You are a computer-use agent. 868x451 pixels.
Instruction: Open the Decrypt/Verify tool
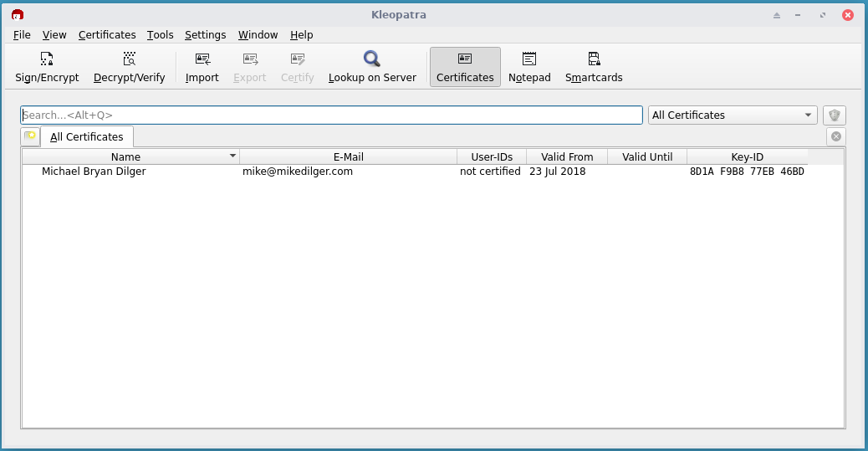[129, 66]
